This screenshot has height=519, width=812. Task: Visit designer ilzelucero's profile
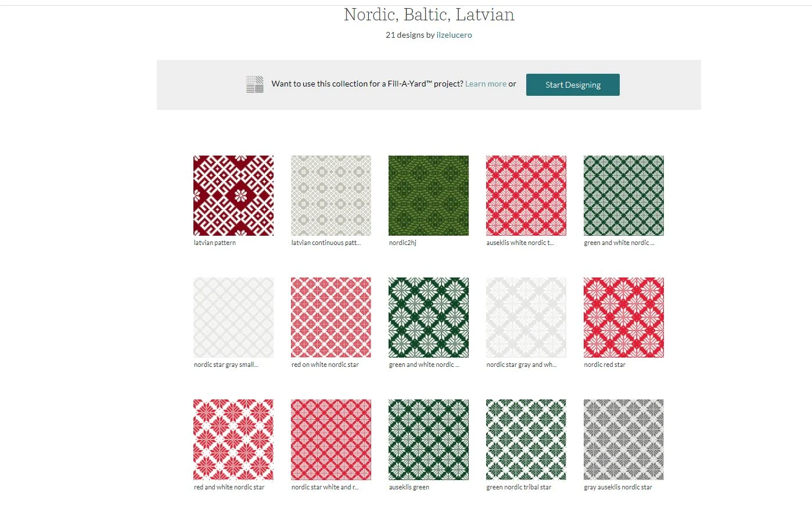(454, 35)
